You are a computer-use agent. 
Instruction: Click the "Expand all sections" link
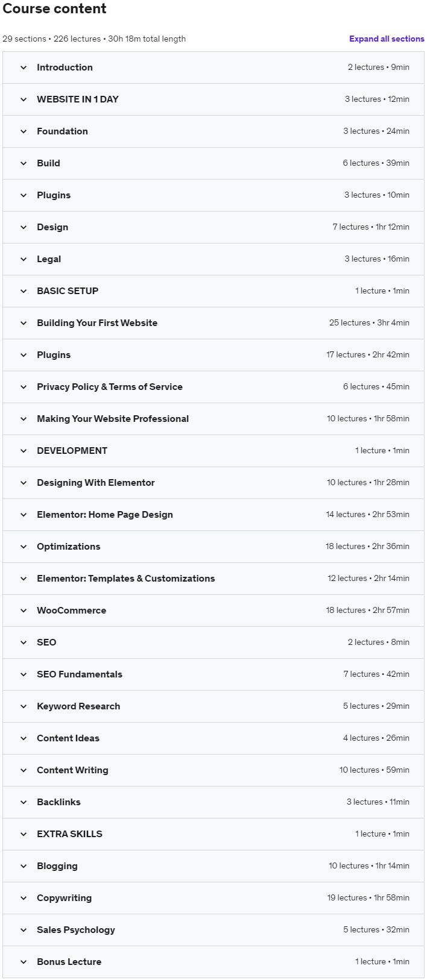[387, 39]
